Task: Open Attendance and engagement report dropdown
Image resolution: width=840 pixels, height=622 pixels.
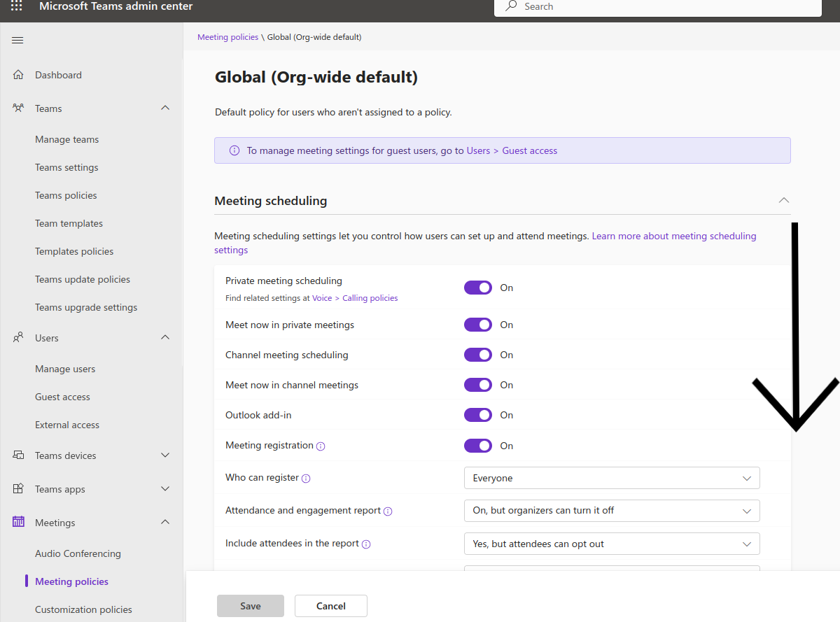Action: pyautogui.click(x=612, y=510)
